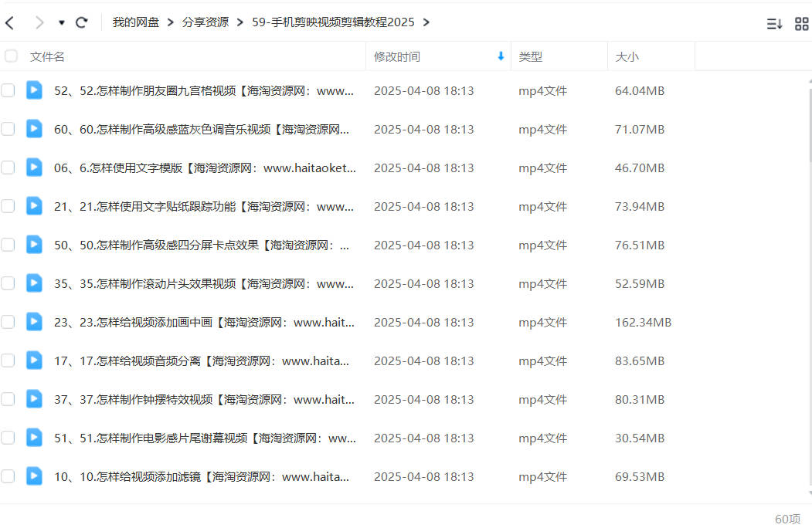The height and width of the screenshot is (528, 812).
Task: Click video icon of 50.怎样制作高级感四分屏卡点效果
Action: click(x=34, y=245)
